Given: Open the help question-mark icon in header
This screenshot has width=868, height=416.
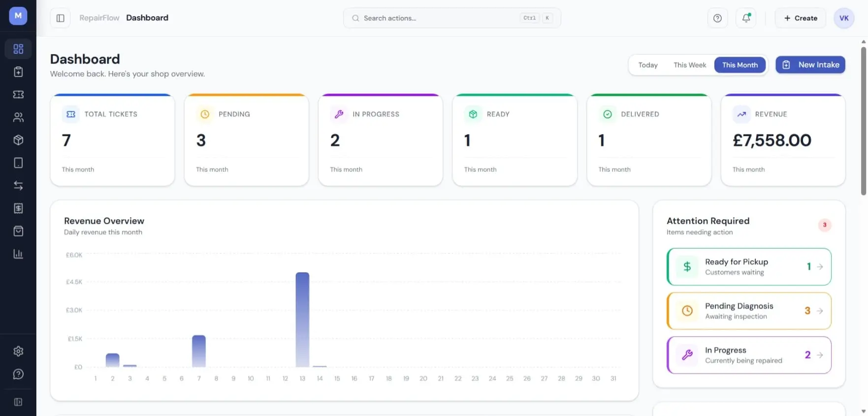Looking at the screenshot, I should [x=717, y=18].
